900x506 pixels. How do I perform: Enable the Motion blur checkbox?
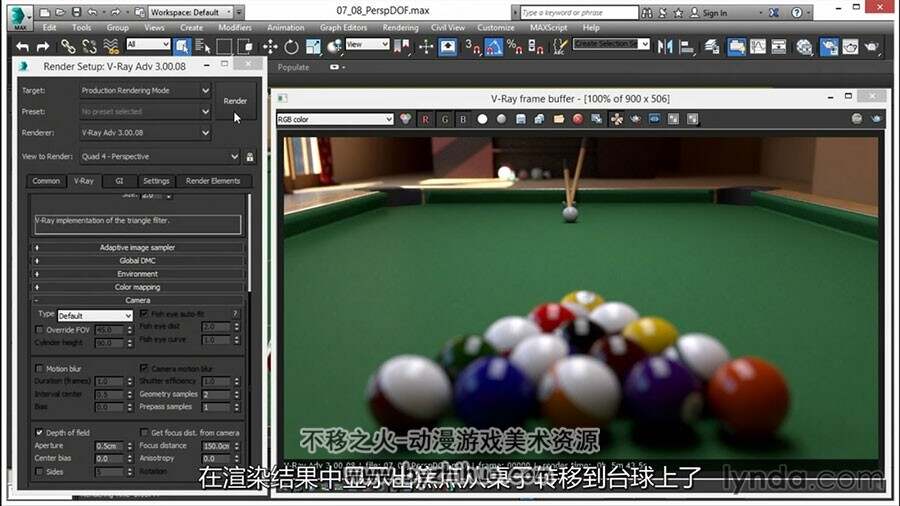[x=39, y=368]
